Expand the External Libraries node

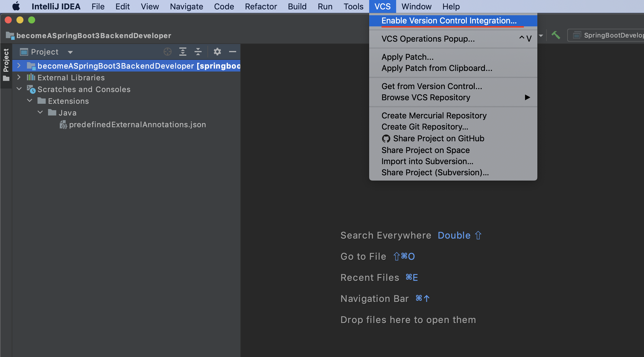19,77
